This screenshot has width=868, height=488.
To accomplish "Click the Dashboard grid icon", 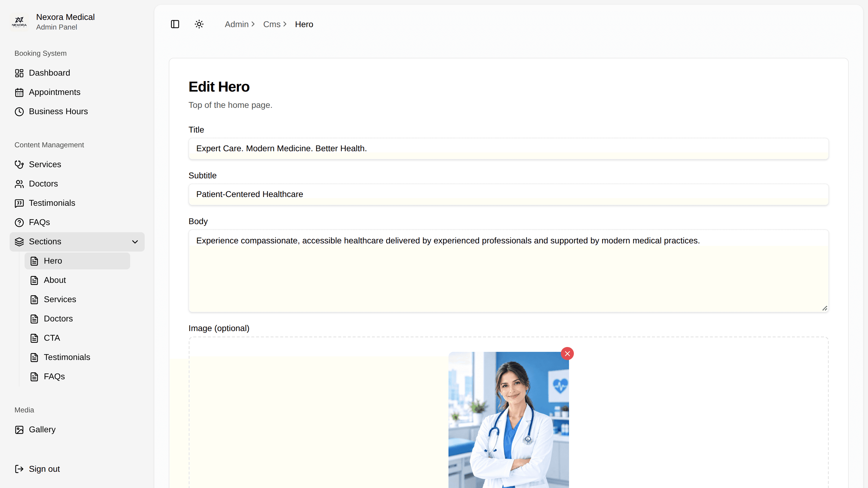I will 19,73.
